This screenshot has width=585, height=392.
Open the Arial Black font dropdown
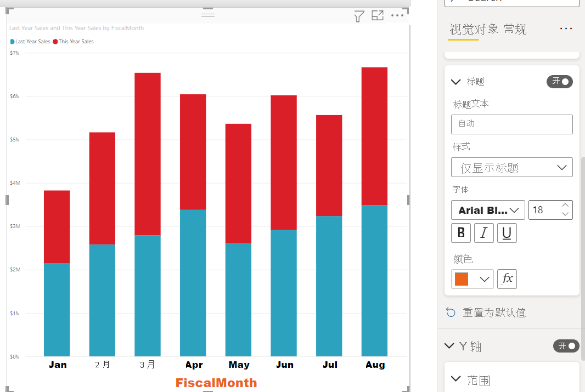pos(487,210)
